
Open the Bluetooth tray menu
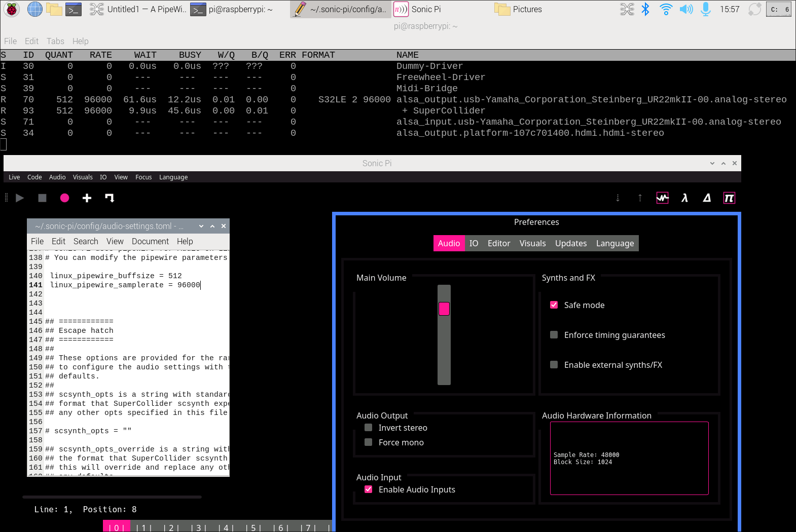[645, 9]
